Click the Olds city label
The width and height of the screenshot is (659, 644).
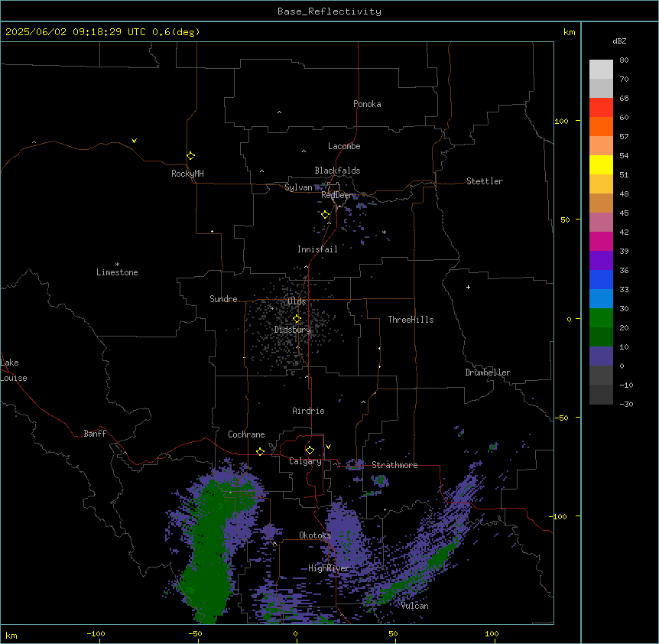pos(297,301)
